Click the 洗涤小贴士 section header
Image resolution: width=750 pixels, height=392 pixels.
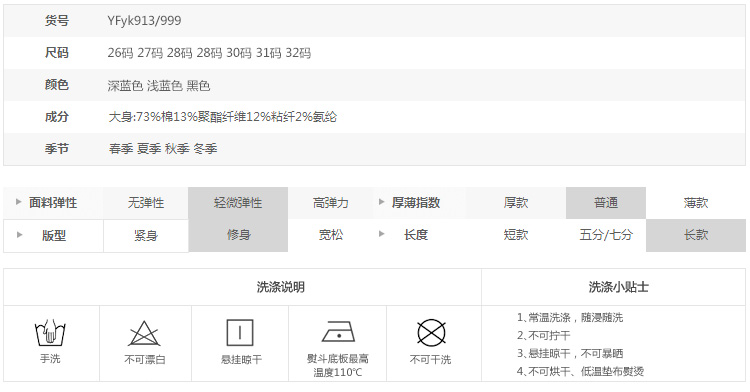(618, 287)
